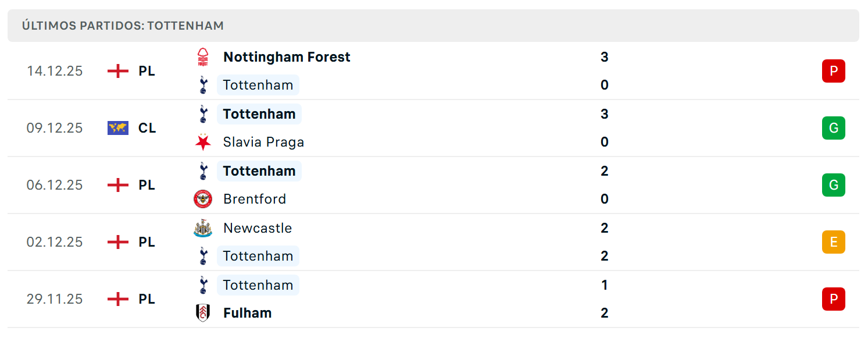868x338 pixels.
Task: Open the Nottingham Forest team link
Action: (287, 57)
